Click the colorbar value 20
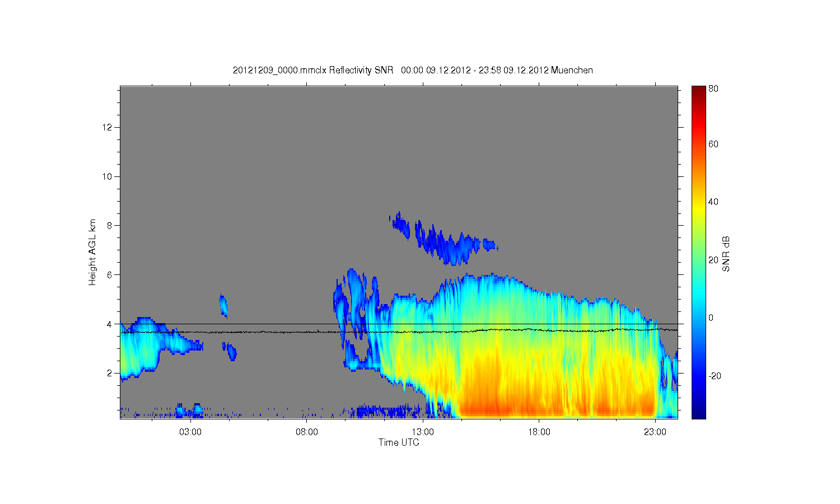The height and width of the screenshot is (504, 840). 713,260
